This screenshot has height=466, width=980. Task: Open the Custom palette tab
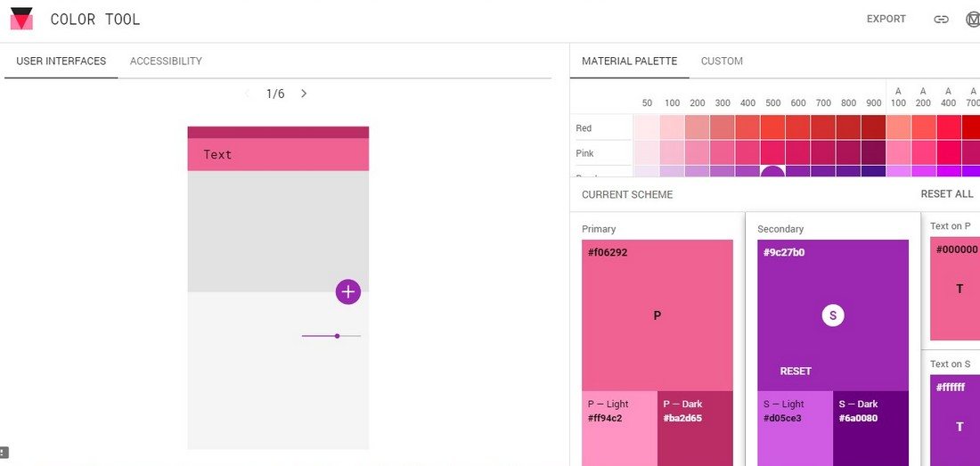tap(722, 61)
